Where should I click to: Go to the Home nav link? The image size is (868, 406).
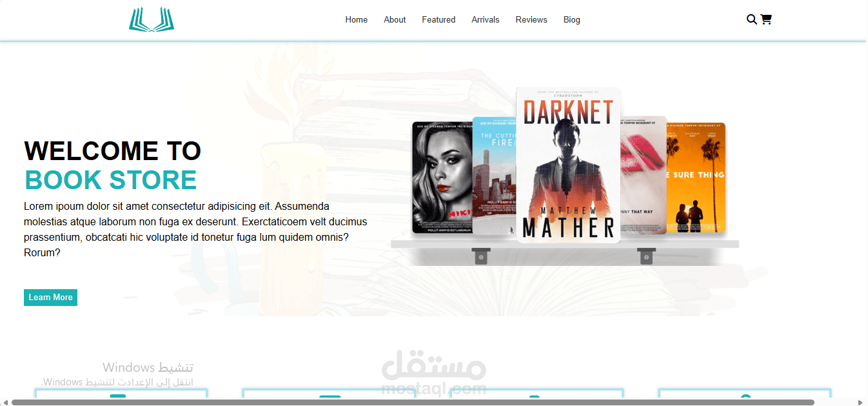(356, 20)
